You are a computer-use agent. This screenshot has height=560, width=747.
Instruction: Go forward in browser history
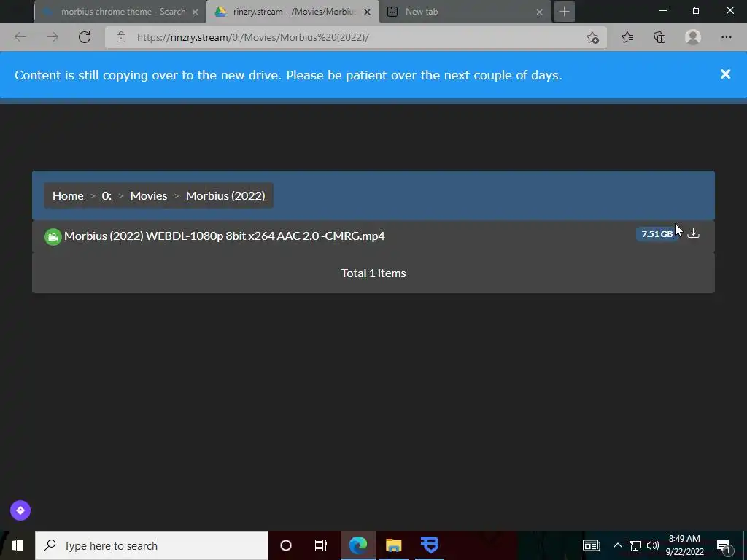point(53,37)
